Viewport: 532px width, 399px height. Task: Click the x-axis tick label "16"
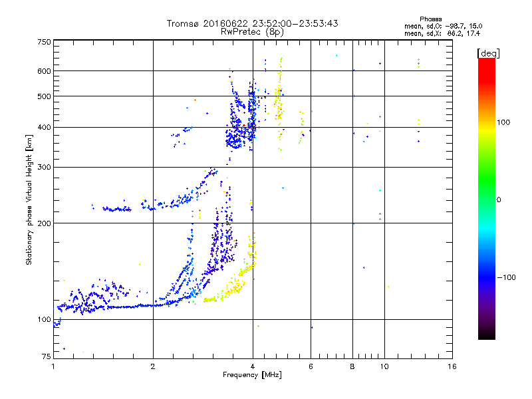click(x=452, y=366)
